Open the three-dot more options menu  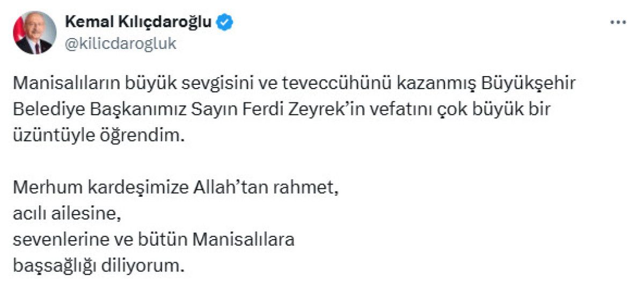point(619,23)
